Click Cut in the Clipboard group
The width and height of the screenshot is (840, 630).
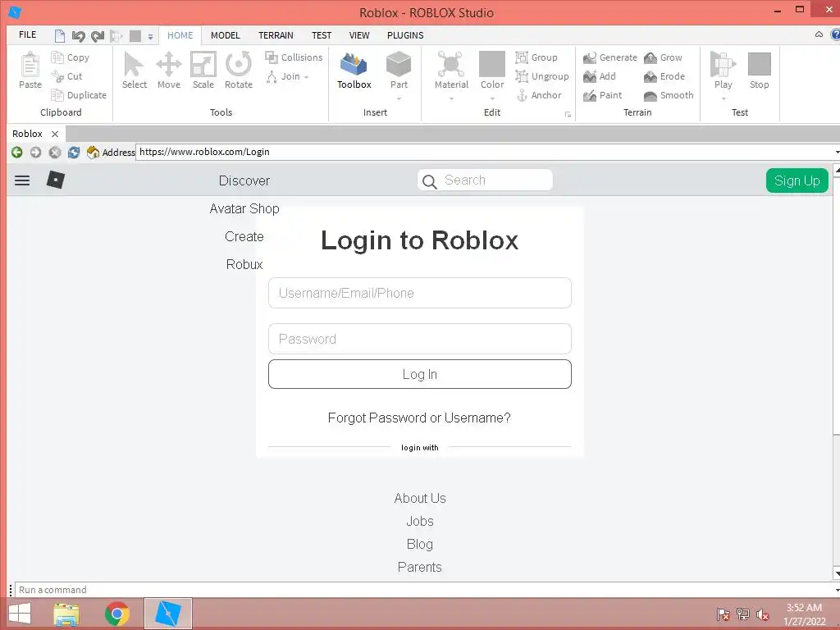[x=67, y=76]
